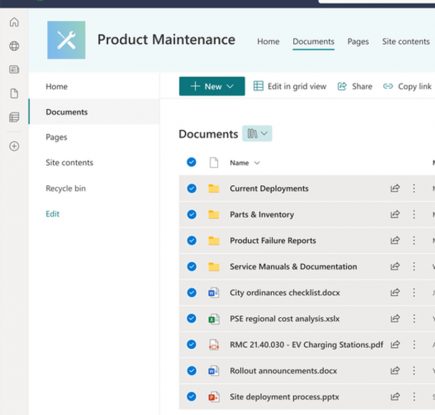Image resolution: width=435 pixels, height=415 pixels.
Task: Open more actions for City ordinances checklist.docx
Action: (414, 293)
